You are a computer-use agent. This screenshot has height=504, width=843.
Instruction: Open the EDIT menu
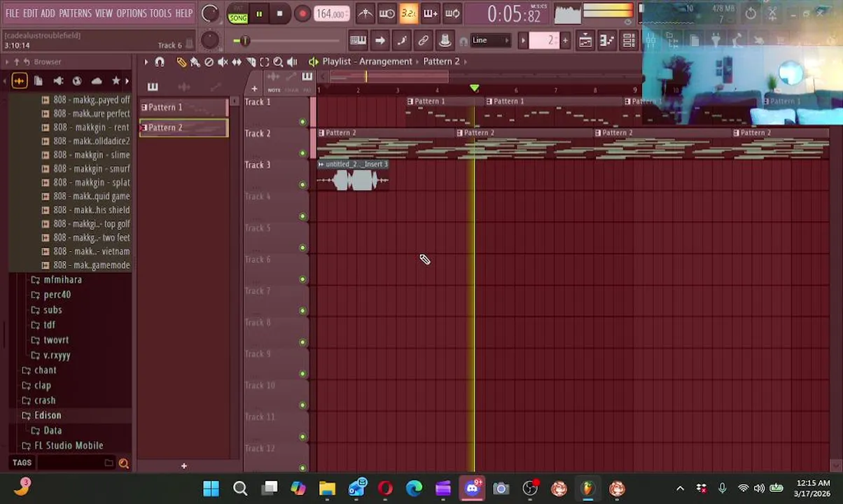[30, 13]
